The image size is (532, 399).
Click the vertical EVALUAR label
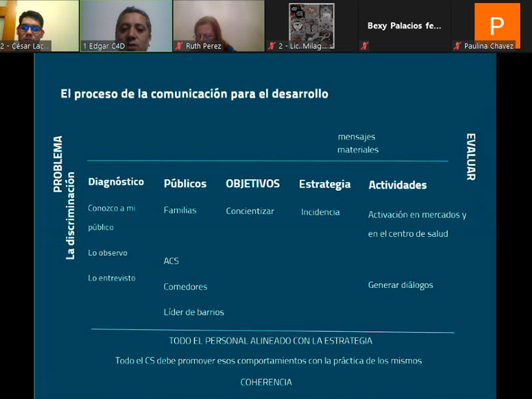tap(470, 157)
